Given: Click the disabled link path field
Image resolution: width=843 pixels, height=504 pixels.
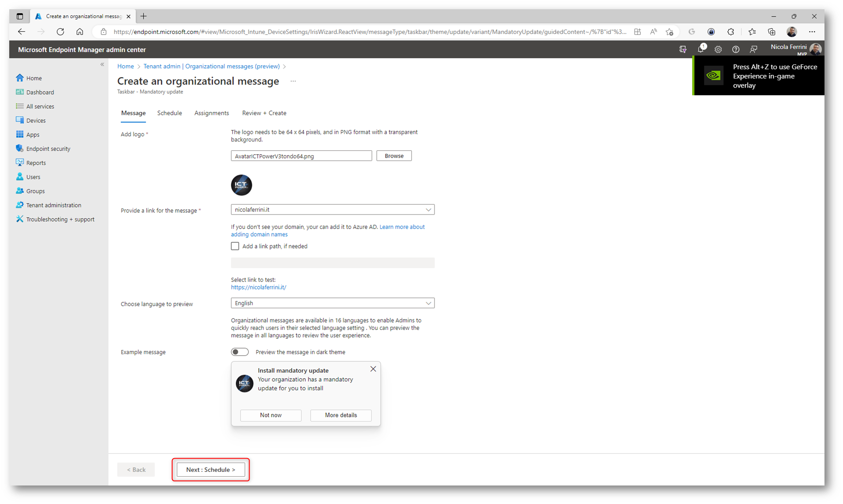Looking at the screenshot, I should [333, 263].
